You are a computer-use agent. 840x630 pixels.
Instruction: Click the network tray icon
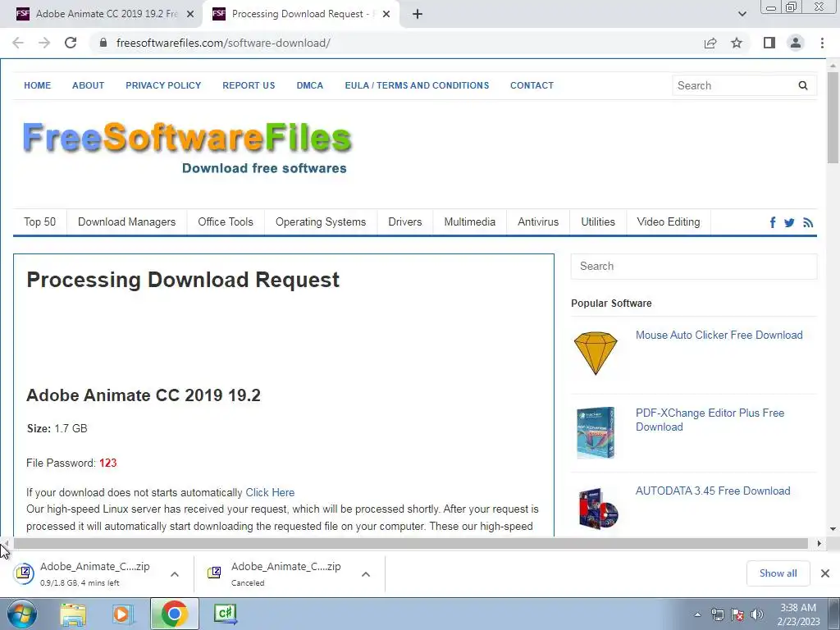717,614
